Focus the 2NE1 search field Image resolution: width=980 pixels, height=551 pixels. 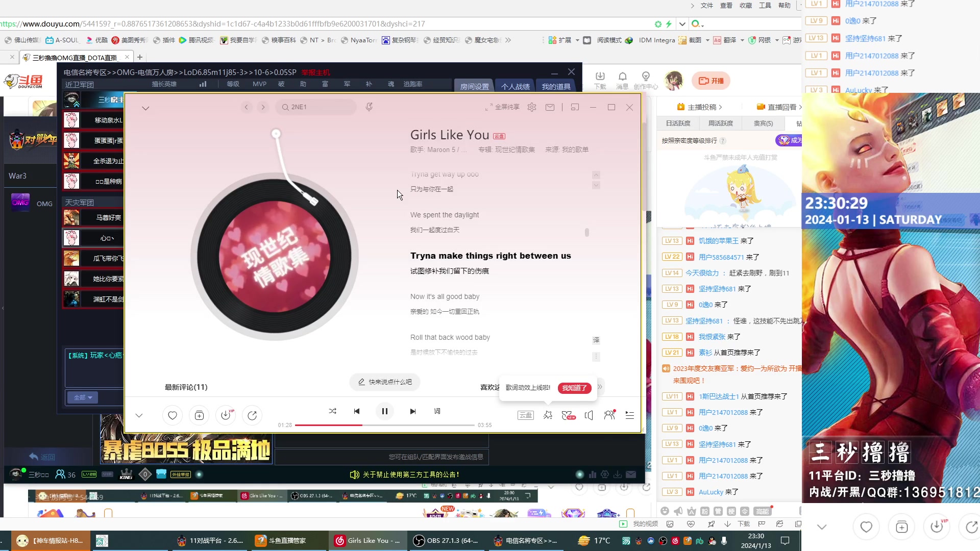tap(316, 107)
